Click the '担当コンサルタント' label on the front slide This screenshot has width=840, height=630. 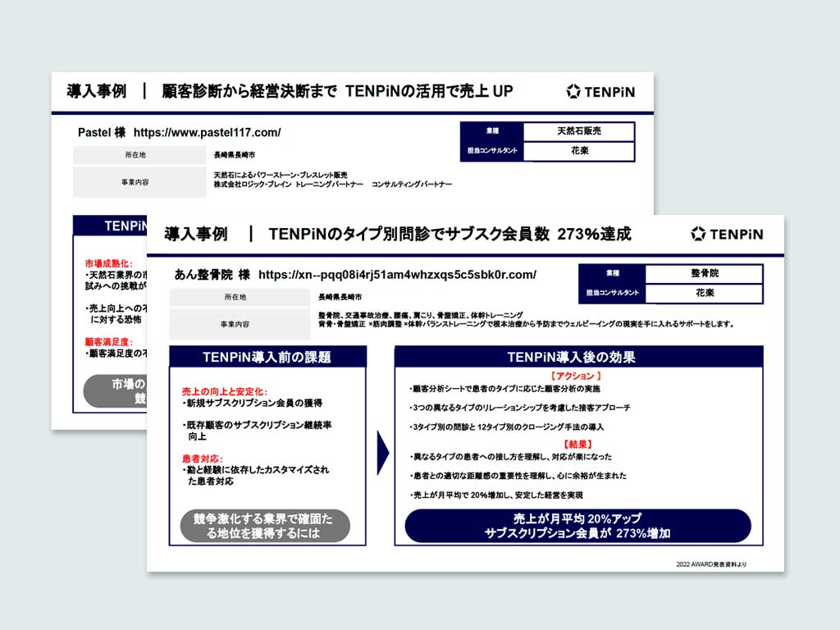[612, 293]
